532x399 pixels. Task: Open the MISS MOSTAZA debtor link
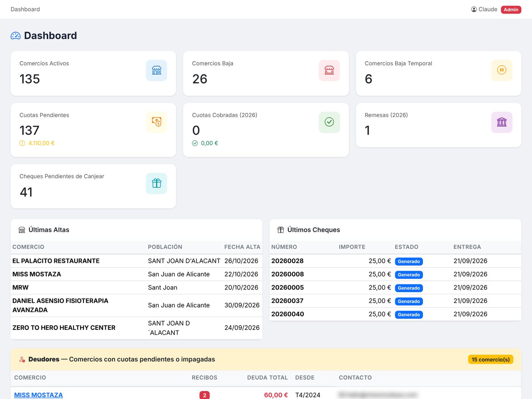pos(38,395)
